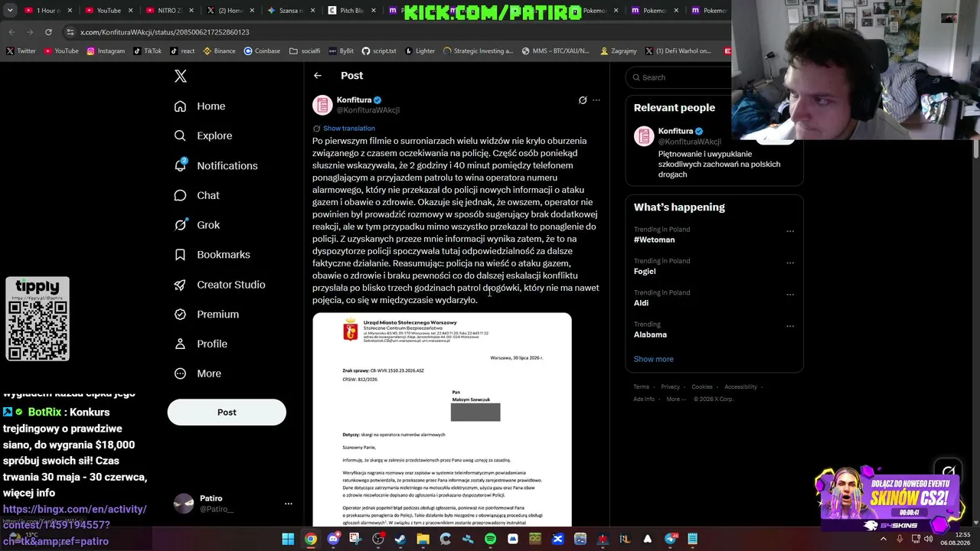This screenshot has height=551, width=980.
Task: Open the Coinbase bookmark
Action: pos(262,51)
